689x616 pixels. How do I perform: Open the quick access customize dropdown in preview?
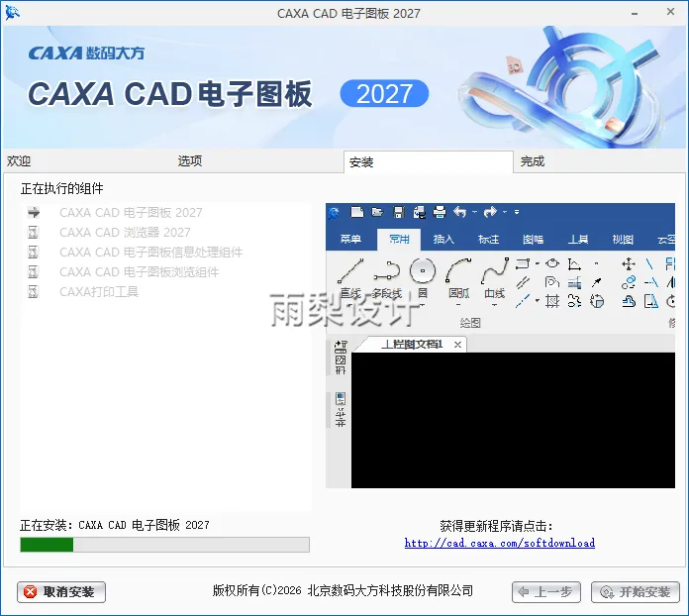(x=517, y=212)
